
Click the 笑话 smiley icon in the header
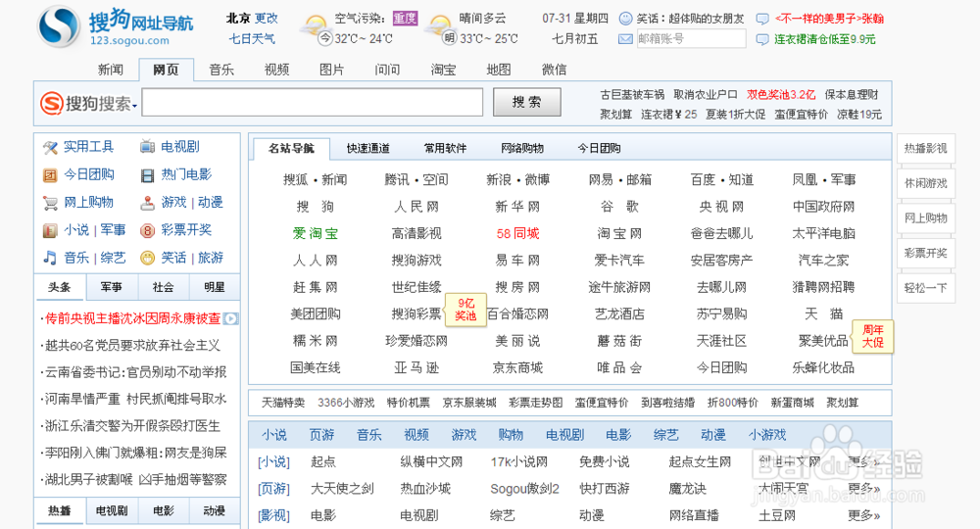(625, 19)
